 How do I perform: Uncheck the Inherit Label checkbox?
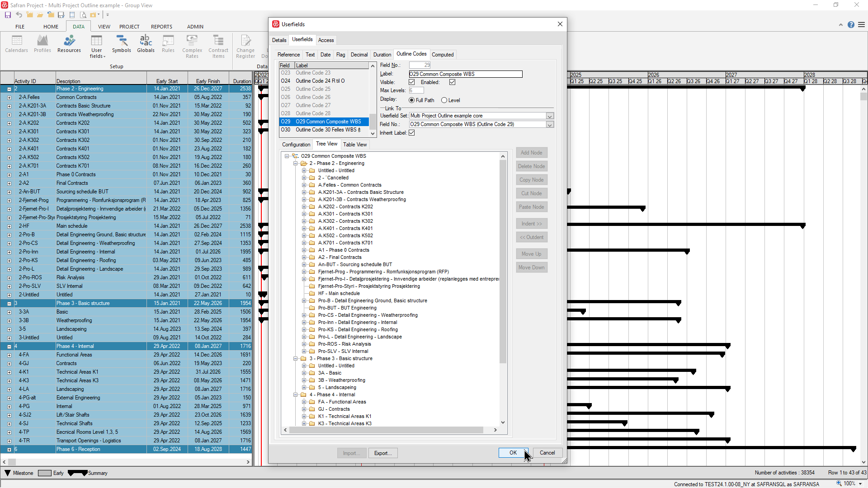coord(411,133)
